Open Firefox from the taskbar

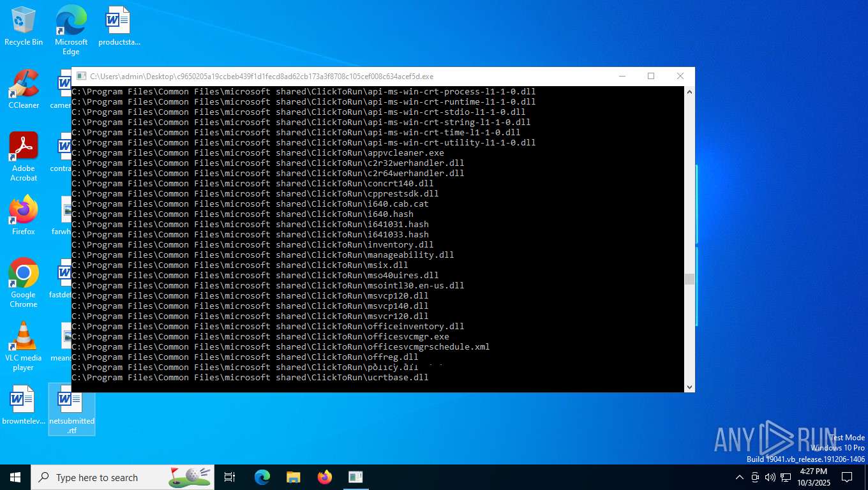[x=325, y=477]
